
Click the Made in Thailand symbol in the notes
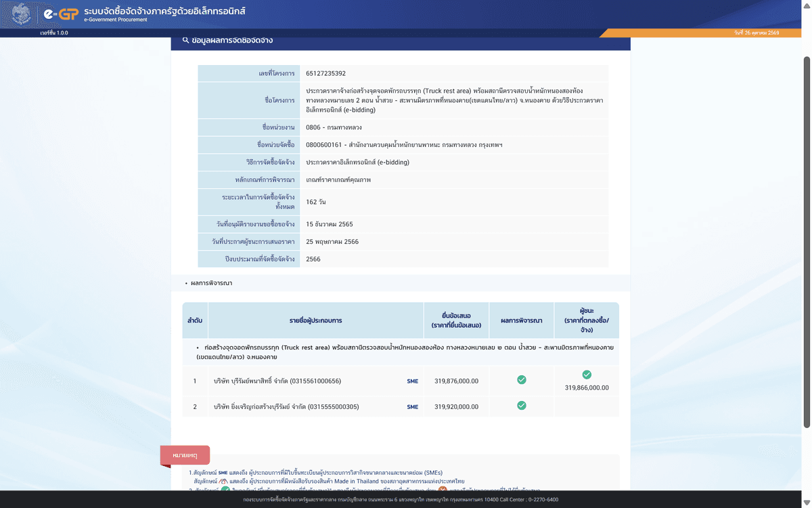point(223,481)
